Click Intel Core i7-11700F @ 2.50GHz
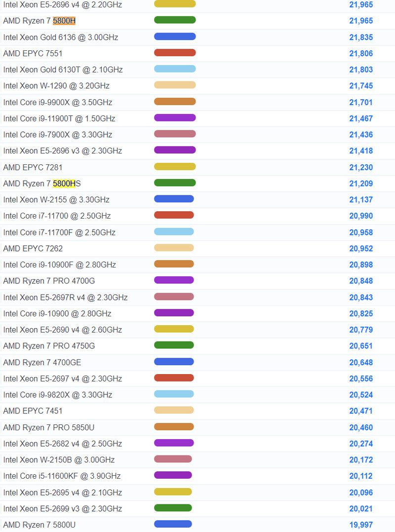395x532 pixels. pos(59,232)
